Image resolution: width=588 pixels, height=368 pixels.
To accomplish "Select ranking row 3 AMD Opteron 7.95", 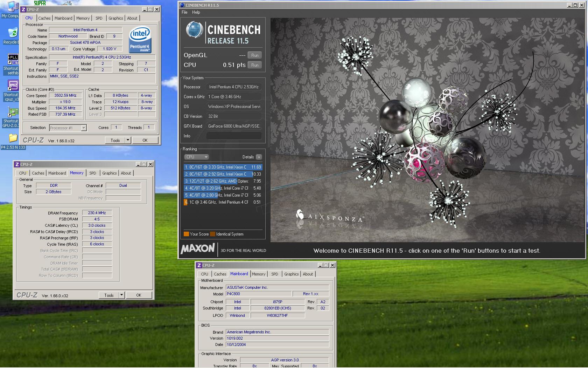I will [223, 181].
